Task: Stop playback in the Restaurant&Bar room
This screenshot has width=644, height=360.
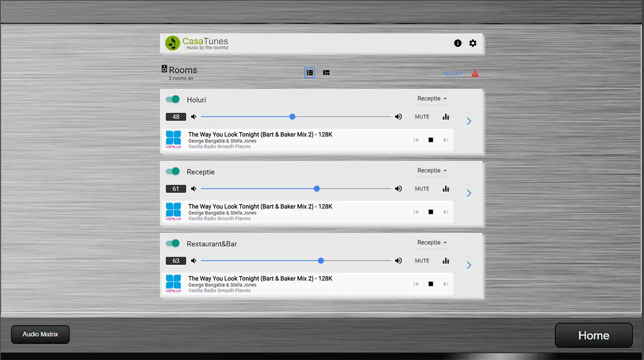Action: click(430, 284)
